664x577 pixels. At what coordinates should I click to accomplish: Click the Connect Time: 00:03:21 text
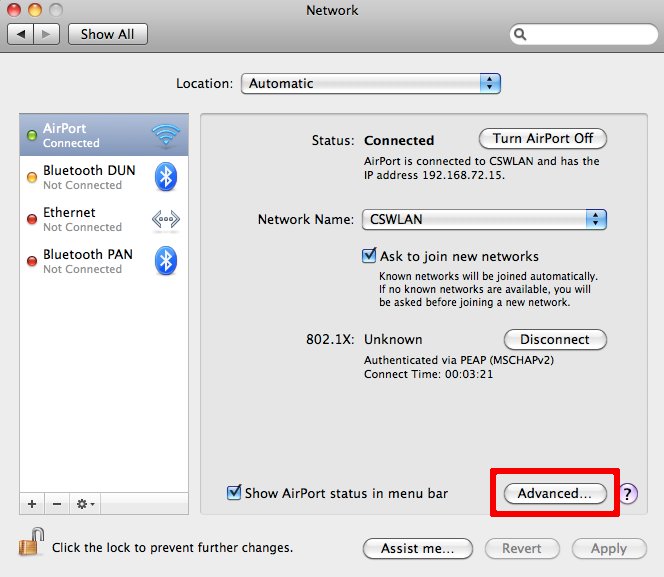[x=429, y=374]
